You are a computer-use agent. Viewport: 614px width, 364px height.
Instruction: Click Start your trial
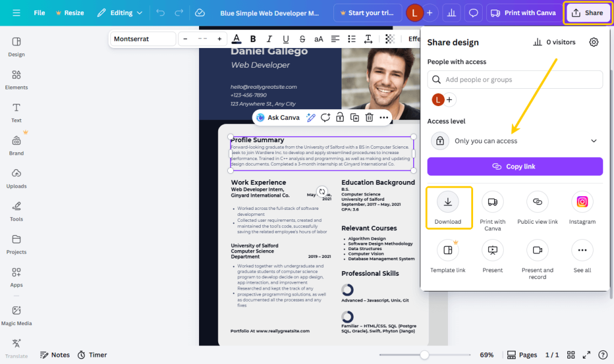pos(368,12)
